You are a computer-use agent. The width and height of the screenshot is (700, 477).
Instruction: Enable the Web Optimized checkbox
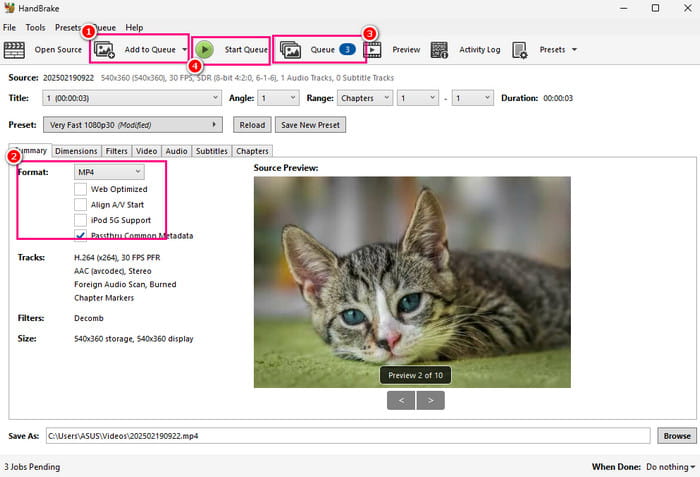pos(80,189)
